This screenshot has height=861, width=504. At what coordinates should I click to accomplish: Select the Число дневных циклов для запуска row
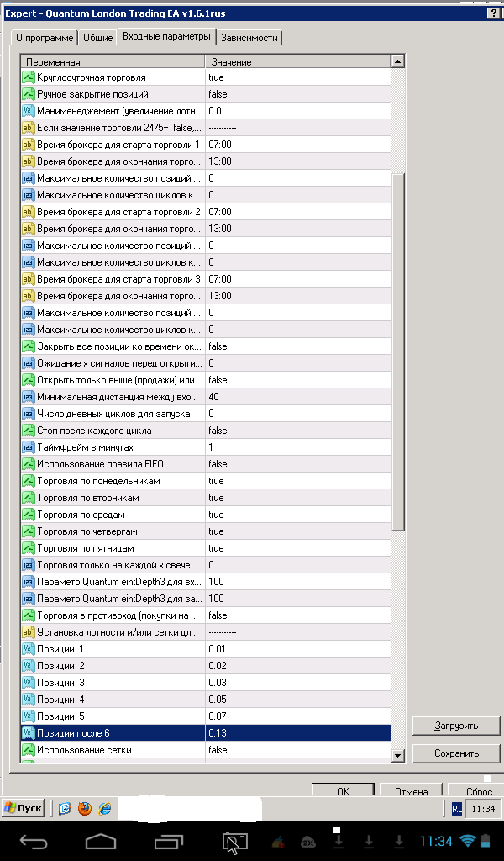[x=206, y=414]
